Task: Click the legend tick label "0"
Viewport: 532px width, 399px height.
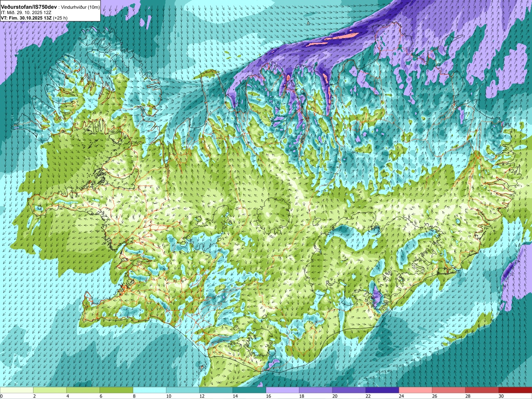Action: [x=1, y=396]
